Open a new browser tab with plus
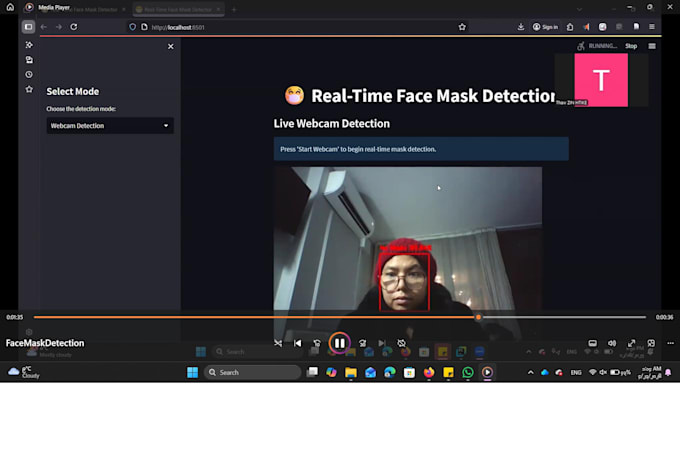The width and height of the screenshot is (680, 474). click(234, 9)
